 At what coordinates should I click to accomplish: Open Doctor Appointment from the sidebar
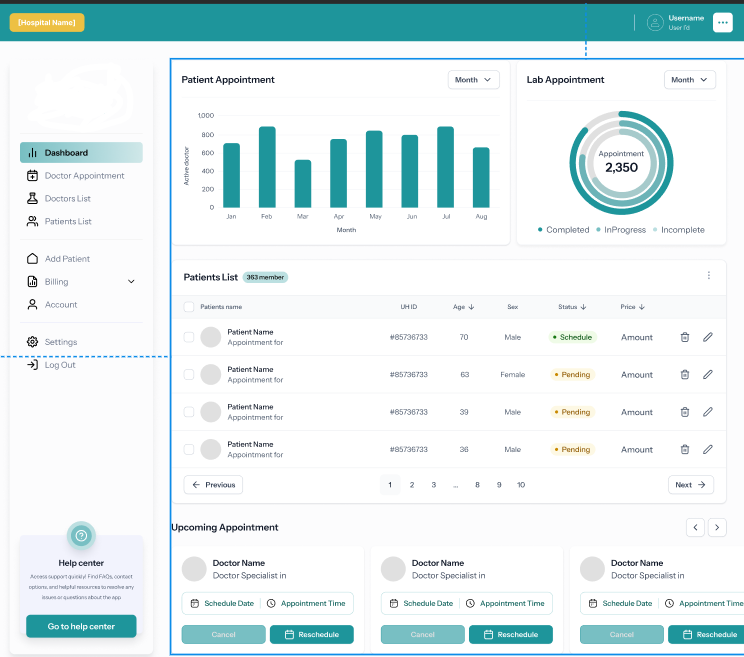(84, 176)
